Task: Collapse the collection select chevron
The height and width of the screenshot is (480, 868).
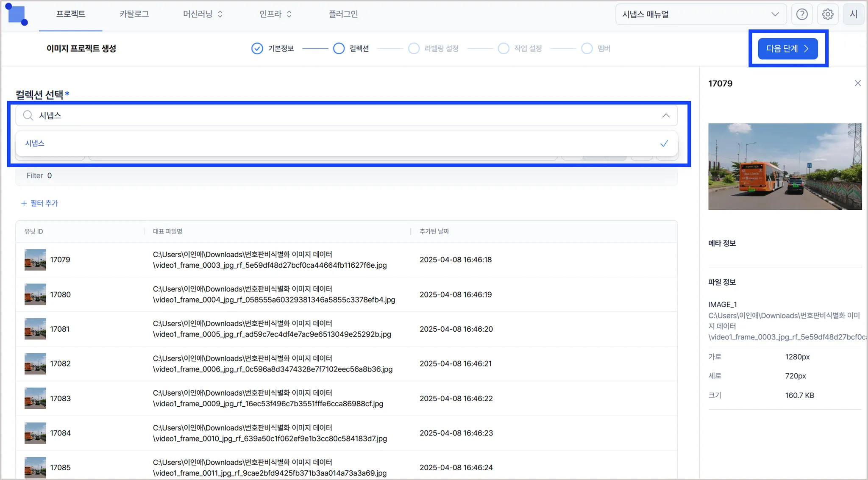Action: (666, 115)
